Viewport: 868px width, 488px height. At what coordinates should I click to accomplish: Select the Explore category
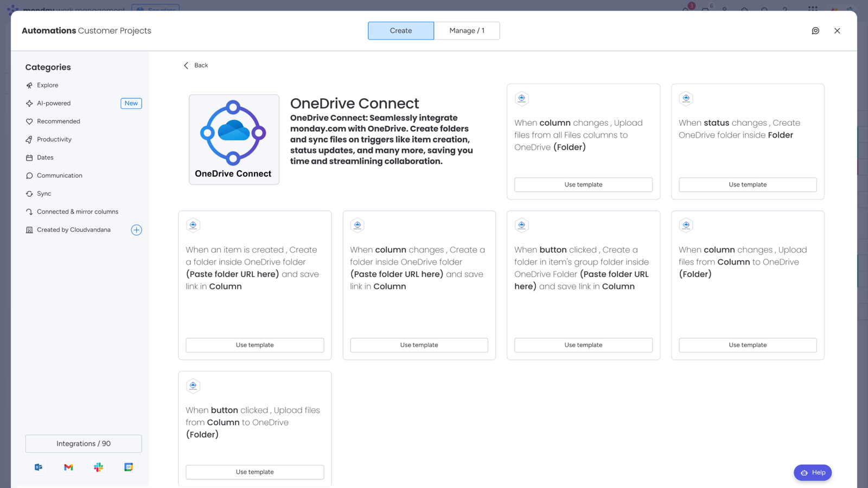[48, 85]
